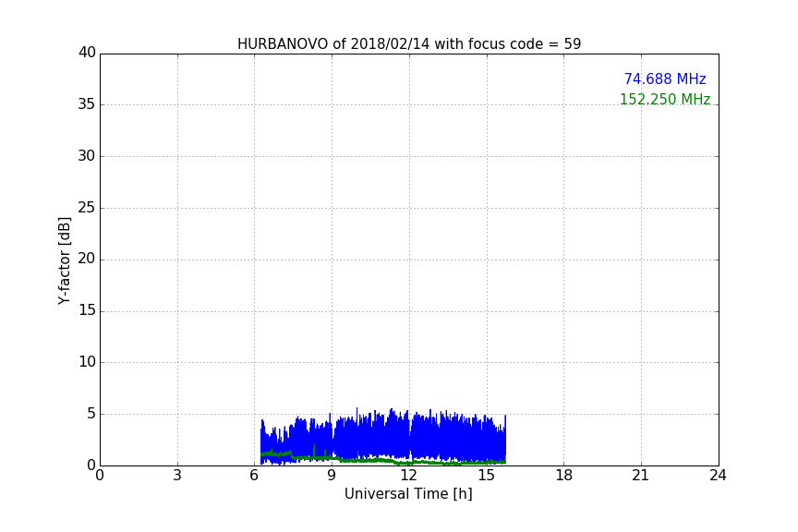The width and height of the screenshot is (798, 532).
Task: Click y-axis tick label '35'
Action: 87,104
